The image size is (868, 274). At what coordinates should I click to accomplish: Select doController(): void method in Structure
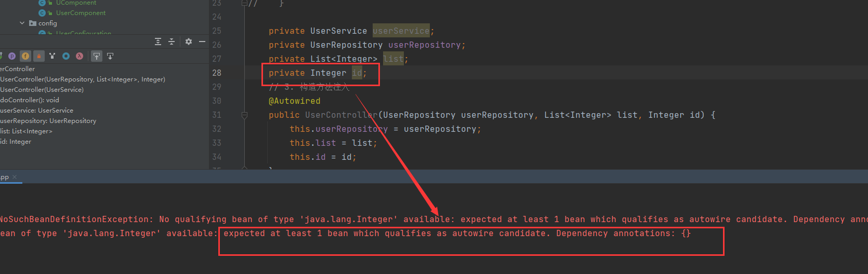point(30,100)
